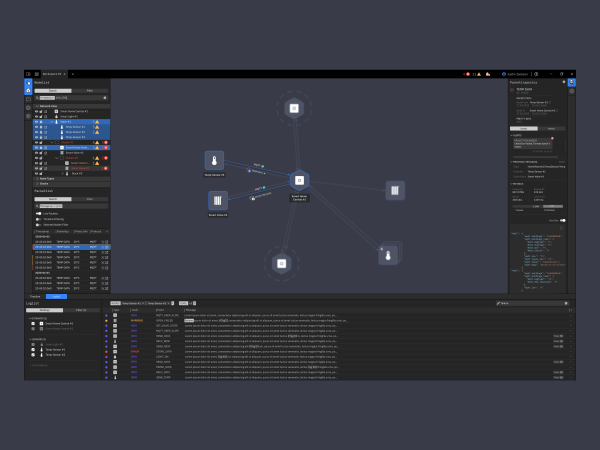Open the Filter (3) tab in Log List

tap(81, 310)
